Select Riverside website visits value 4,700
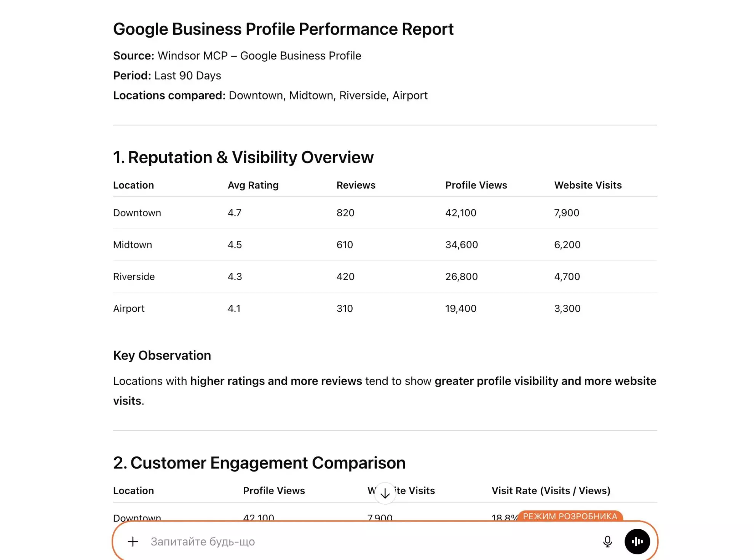 pos(567,276)
